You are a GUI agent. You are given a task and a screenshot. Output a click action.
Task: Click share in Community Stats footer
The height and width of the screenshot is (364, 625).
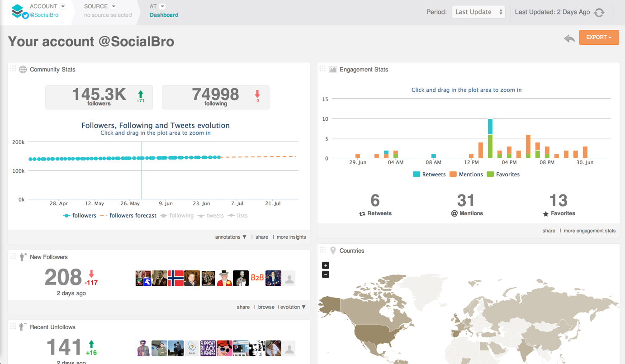261,237
